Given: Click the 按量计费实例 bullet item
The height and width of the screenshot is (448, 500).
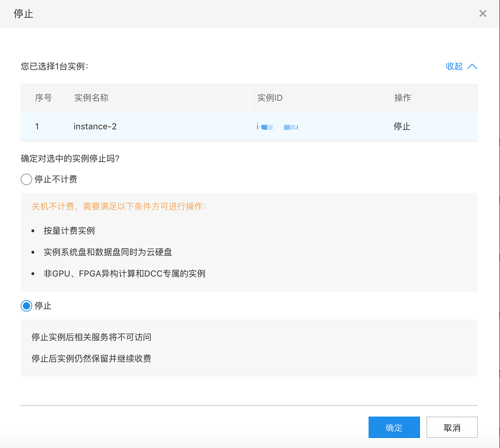Looking at the screenshot, I should tap(69, 231).
